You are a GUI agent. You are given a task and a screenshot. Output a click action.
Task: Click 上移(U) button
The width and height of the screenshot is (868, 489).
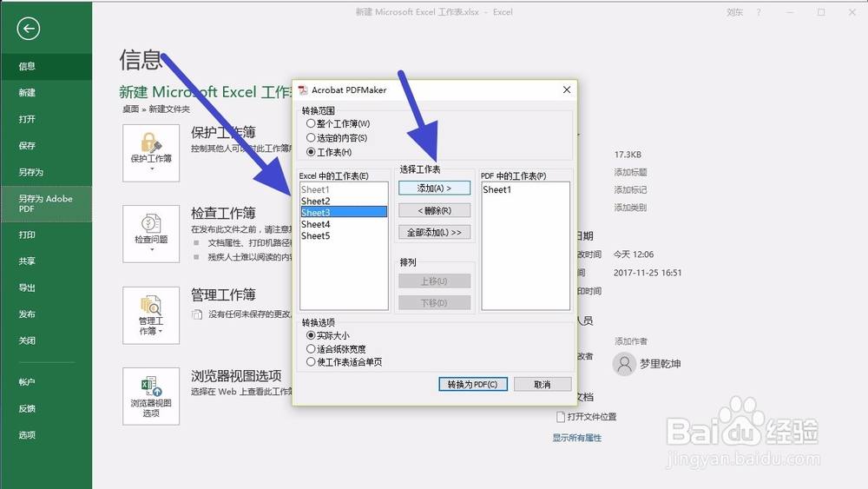pos(435,281)
